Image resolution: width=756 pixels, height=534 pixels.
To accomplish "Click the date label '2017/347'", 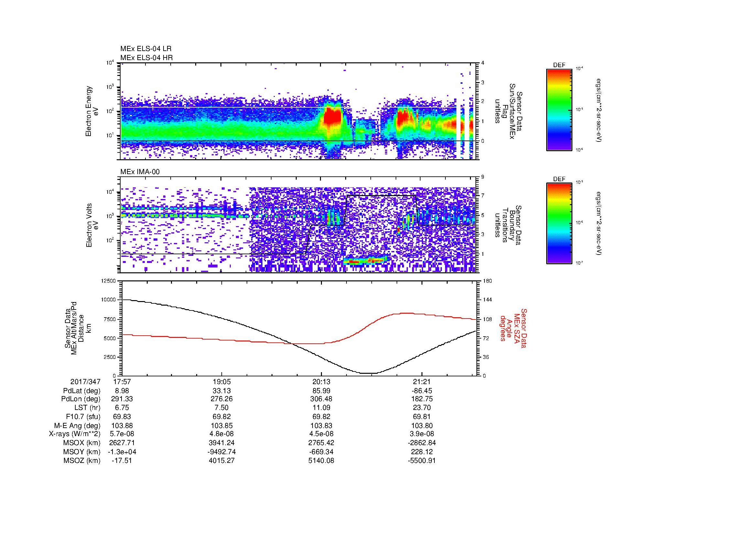I will tap(85, 382).
